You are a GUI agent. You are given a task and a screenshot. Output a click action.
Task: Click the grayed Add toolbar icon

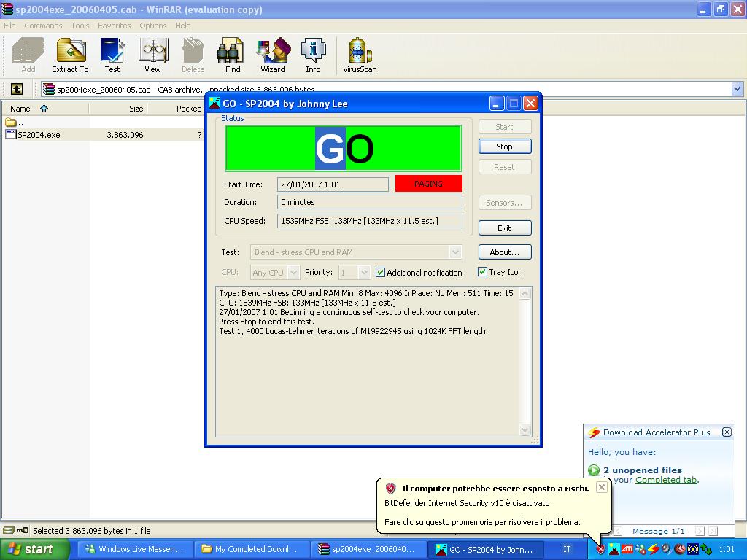[28, 56]
